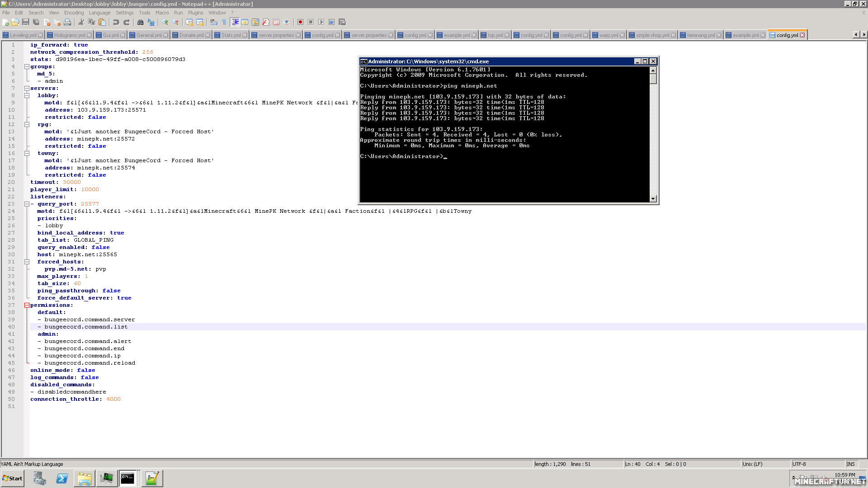Collapse the forced_hosts fold marker

27,262
